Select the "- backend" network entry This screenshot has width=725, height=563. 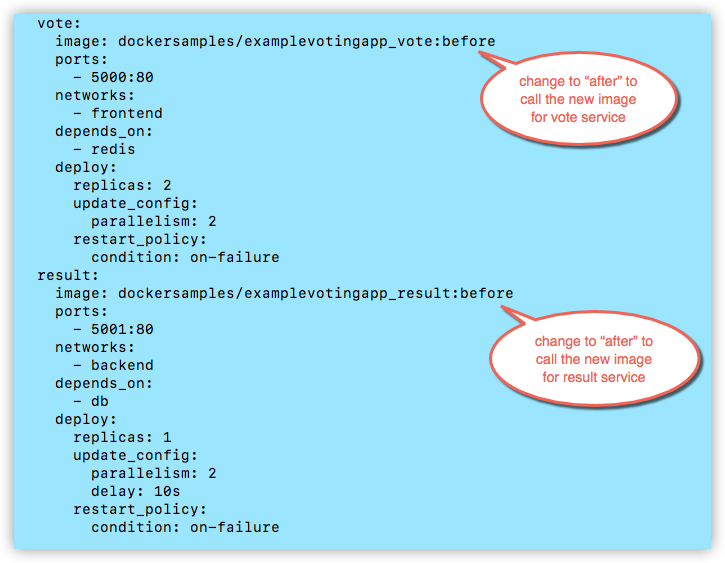point(113,365)
